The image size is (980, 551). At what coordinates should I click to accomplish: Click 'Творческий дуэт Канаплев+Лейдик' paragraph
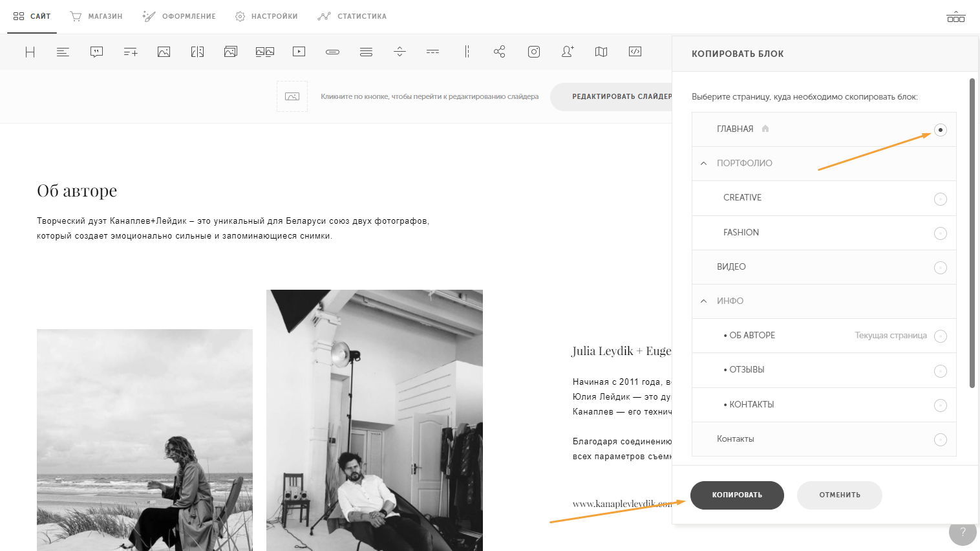[233, 228]
